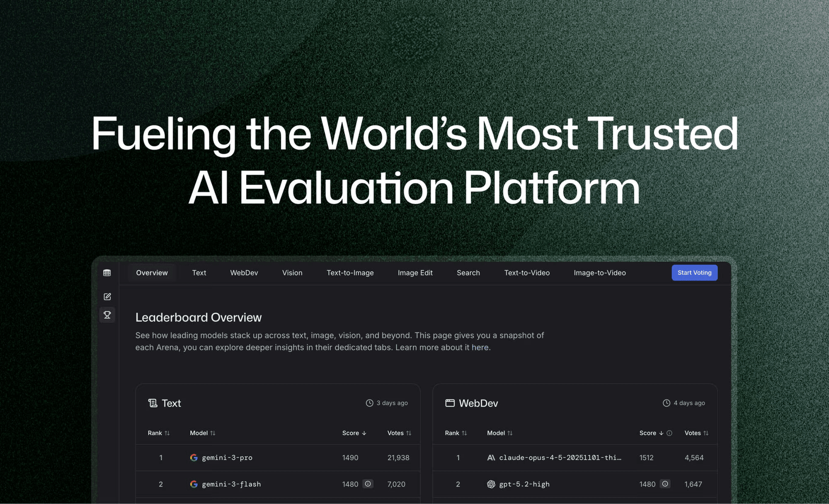Open the grid table icon in sidebar
Image resolution: width=829 pixels, height=504 pixels.
pyautogui.click(x=107, y=273)
